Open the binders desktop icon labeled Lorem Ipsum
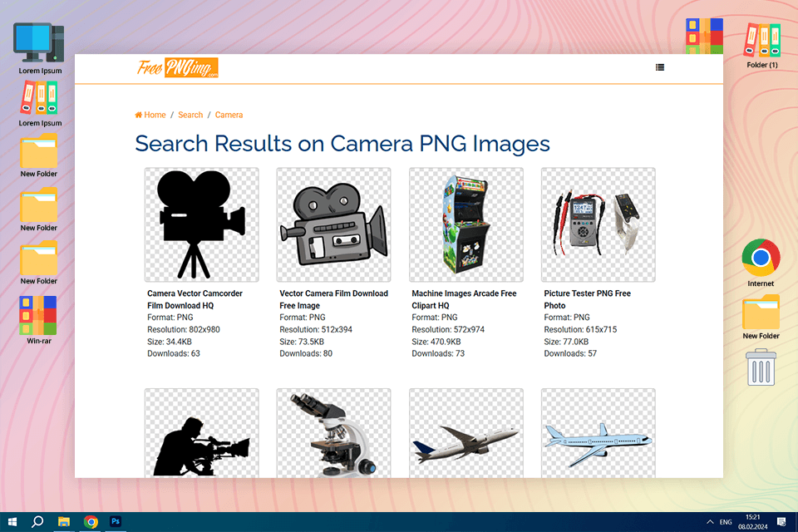This screenshot has width=798, height=532. [40, 105]
